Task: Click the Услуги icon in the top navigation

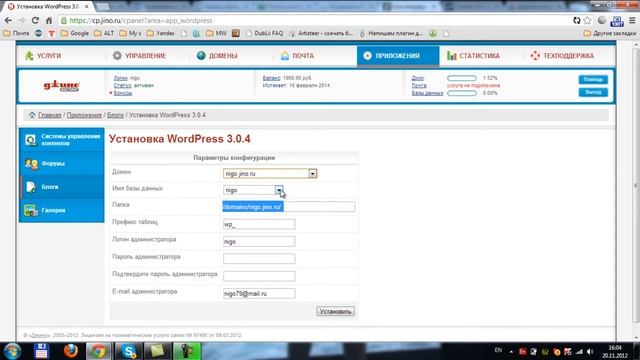Action: tap(29, 56)
